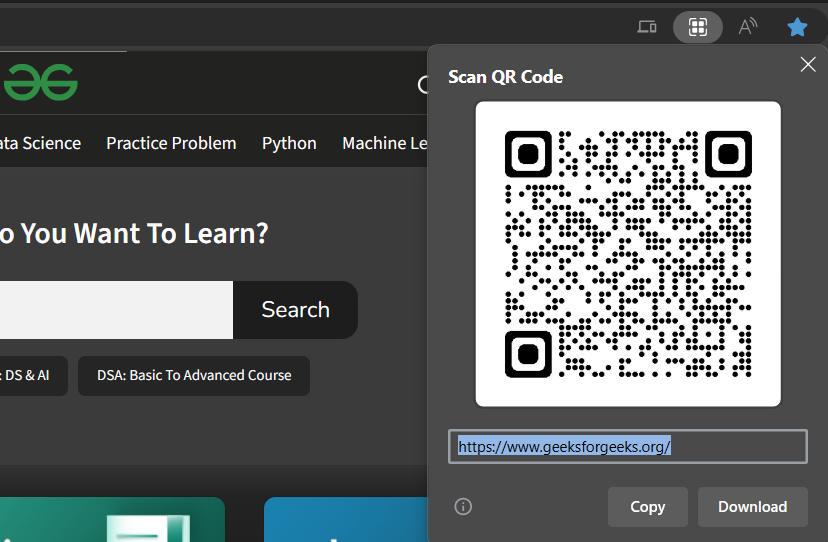Viewport: 828px width, 542px height.
Task: Click the Copy button
Action: 647,507
